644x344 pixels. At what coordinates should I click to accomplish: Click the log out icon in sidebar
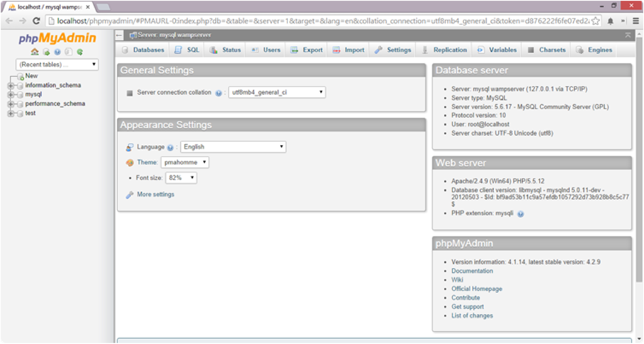point(46,52)
